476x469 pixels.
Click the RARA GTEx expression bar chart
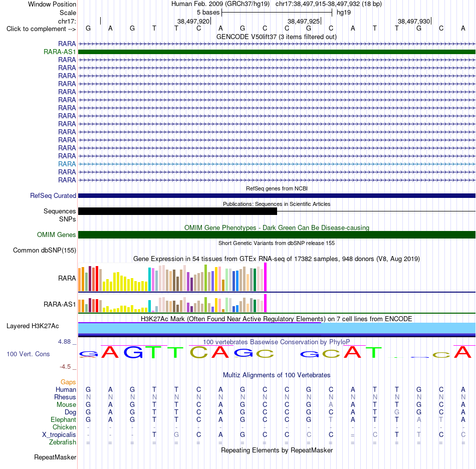172,277
